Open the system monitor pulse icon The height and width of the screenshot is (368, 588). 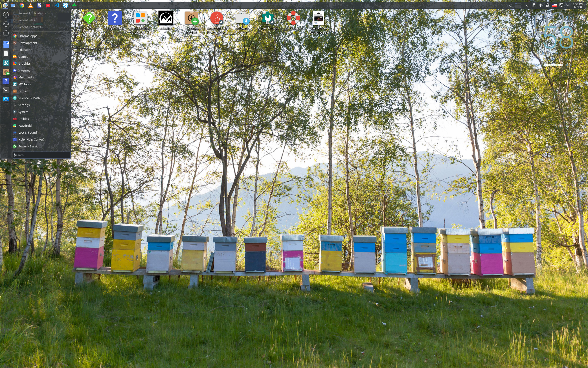74,5
